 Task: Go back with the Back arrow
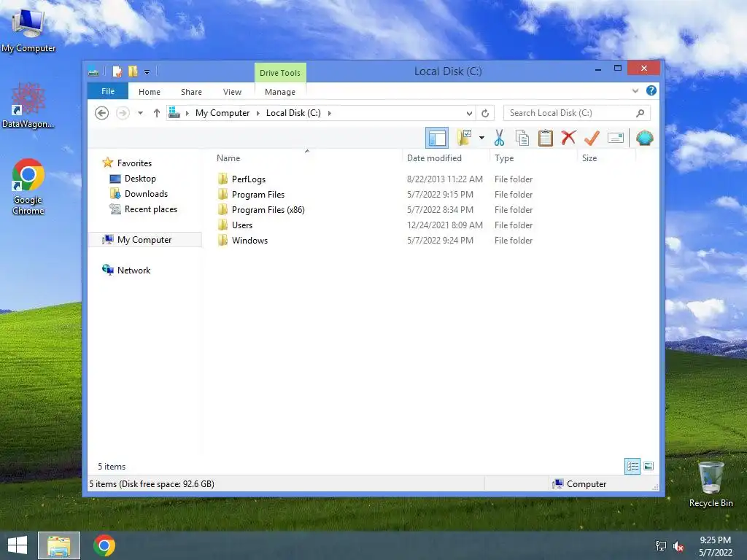tap(101, 113)
